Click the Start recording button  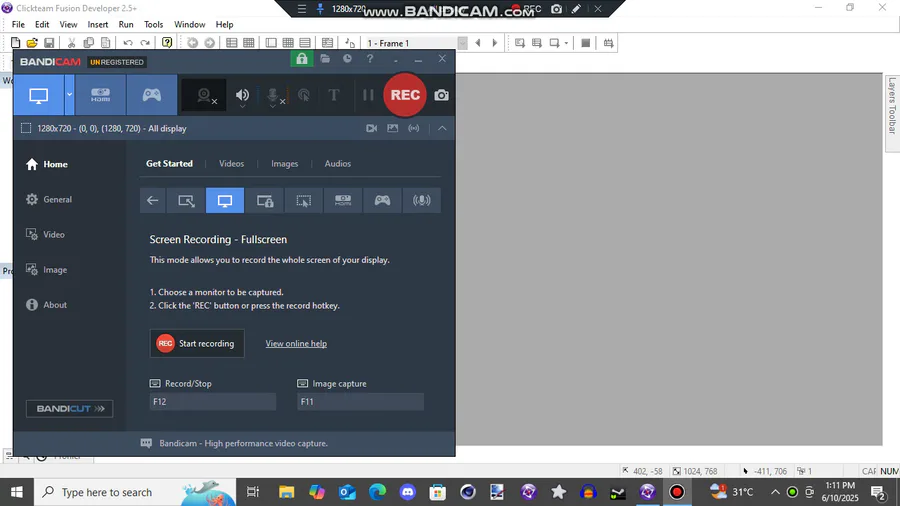point(197,343)
